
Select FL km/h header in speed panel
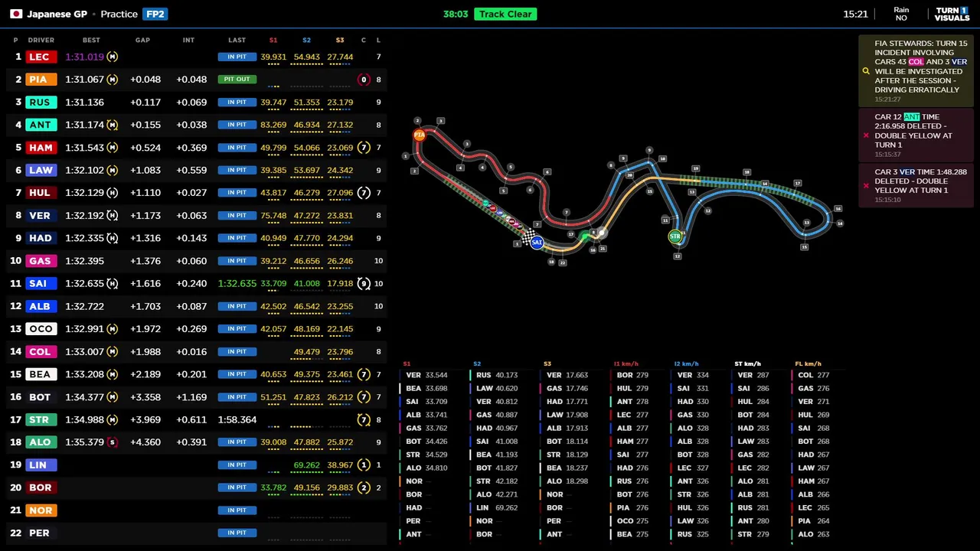click(x=808, y=364)
